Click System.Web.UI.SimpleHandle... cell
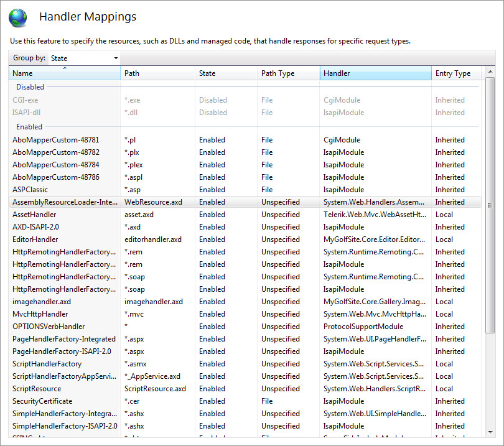The width and height of the screenshot is (504, 446). click(375, 414)
